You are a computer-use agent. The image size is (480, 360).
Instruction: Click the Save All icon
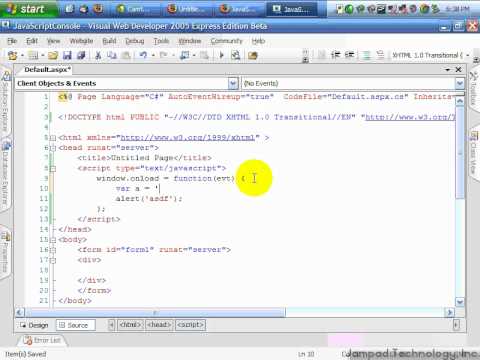pyautogui.click(x=81, y=55)
